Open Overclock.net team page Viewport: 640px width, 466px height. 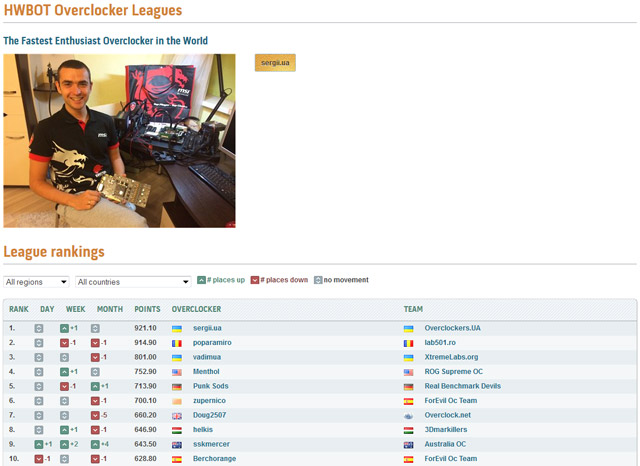pos(448,415)
